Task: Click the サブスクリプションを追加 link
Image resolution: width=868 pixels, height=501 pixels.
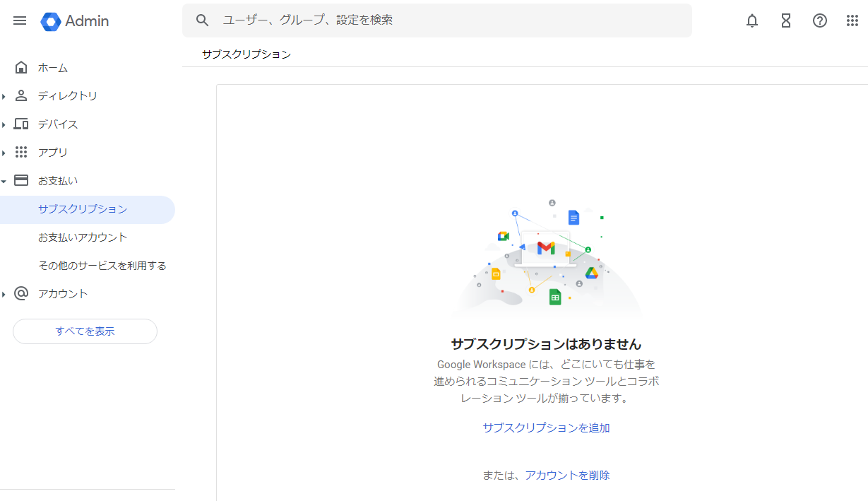Action: click(546, 428)
